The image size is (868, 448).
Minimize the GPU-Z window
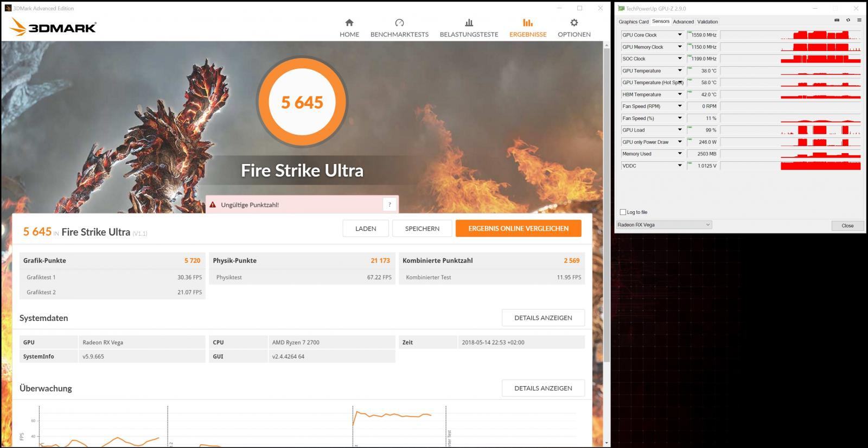(815, 8)
